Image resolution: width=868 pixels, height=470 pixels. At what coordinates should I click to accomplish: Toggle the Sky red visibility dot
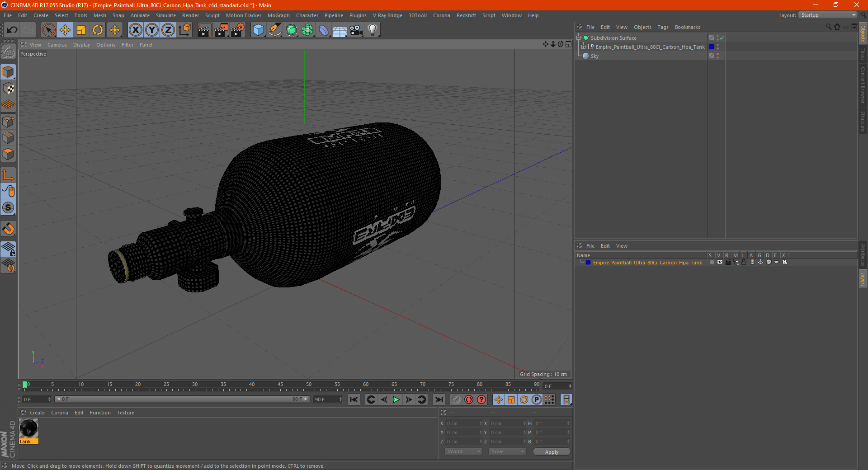(717, 55)
